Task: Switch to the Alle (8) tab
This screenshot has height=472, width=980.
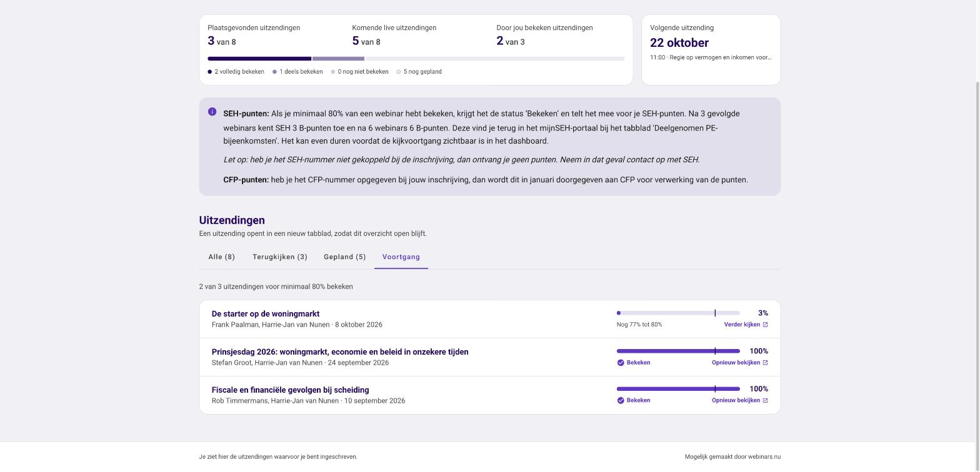Action: point(222,257)
